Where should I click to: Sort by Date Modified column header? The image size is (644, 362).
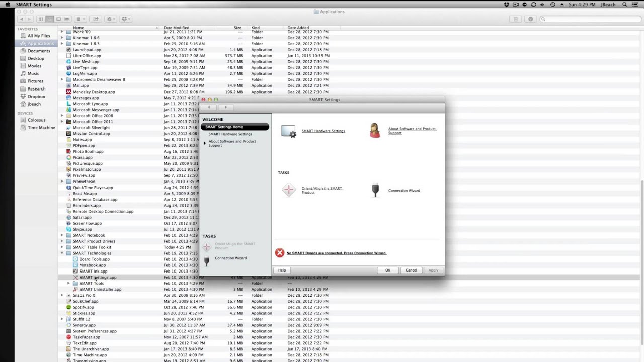[176, 28]
